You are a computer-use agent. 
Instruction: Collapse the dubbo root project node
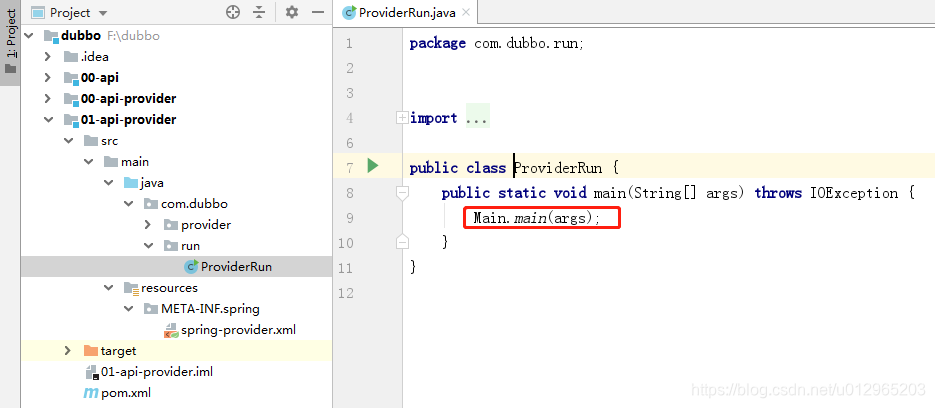(28, 36)
